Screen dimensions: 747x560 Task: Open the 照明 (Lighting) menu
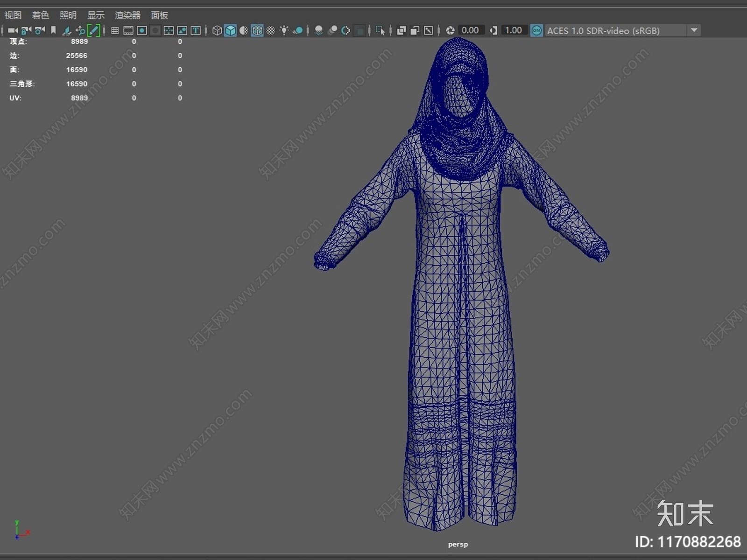click(68, 15)
